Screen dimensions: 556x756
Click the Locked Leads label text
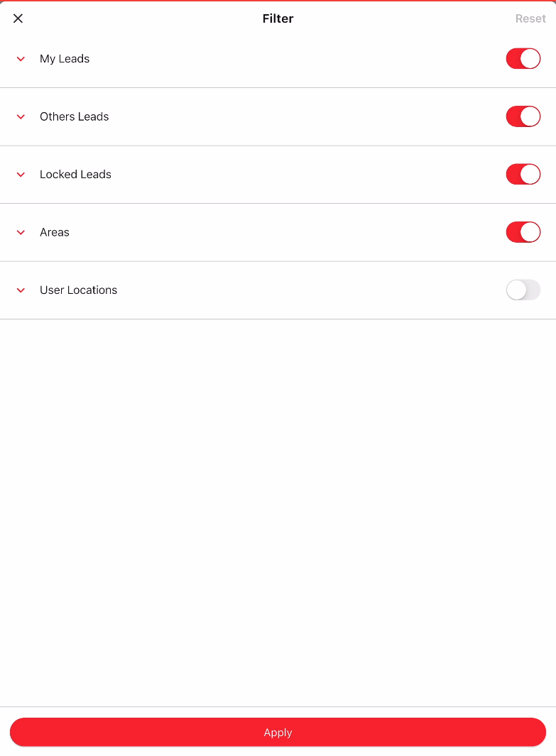tap(75, 175)
